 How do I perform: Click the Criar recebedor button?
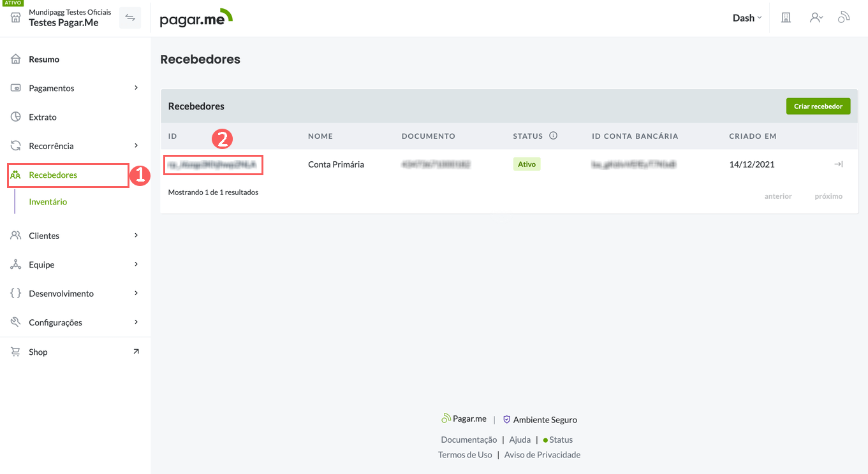tap(818, 106)
